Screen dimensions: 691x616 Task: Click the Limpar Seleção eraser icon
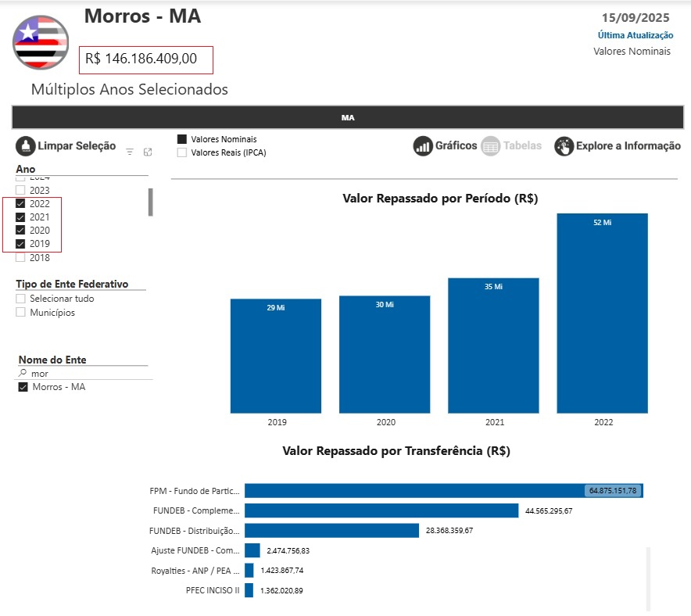(x=26, y=146)
